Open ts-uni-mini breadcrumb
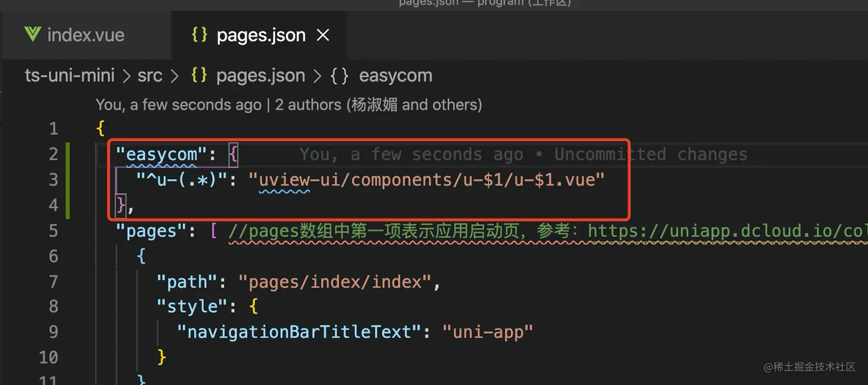 70,75
